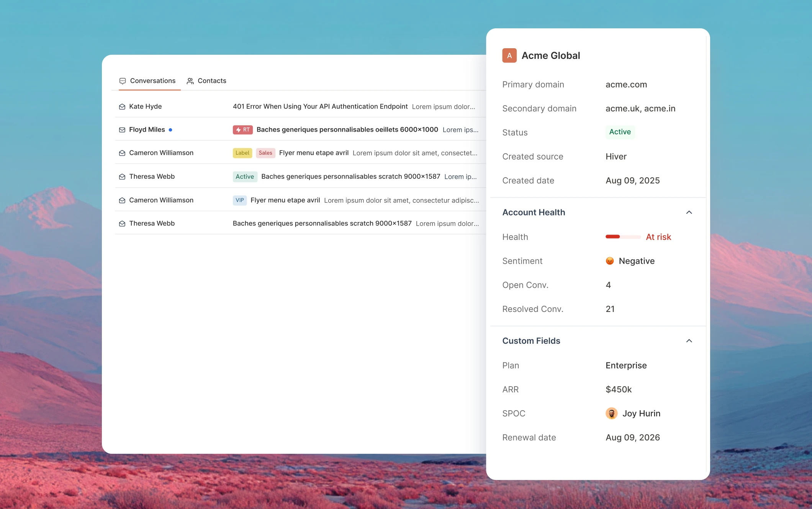812x509 pixels.
Task: Click the Acme Global orange avatar icon
Action: point(509,55)
